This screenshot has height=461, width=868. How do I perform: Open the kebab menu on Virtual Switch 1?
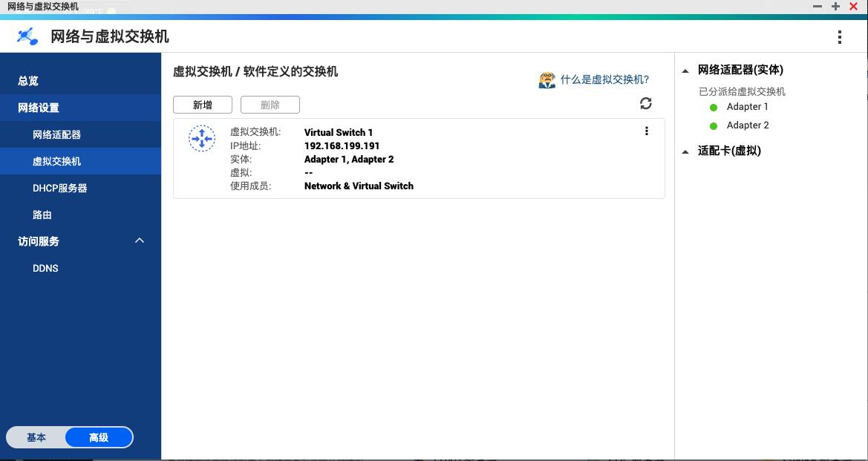click(x=647, y=131)
